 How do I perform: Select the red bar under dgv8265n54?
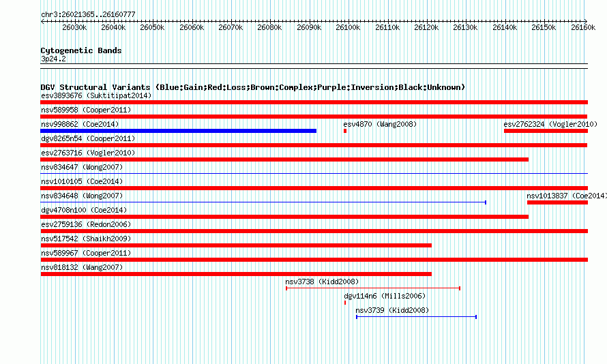[x=314, y=145]
